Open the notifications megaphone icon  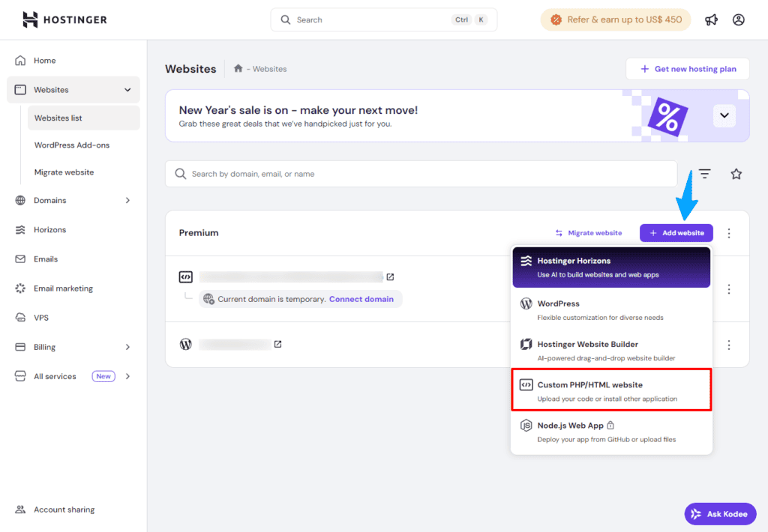click(x=711, y=19)
